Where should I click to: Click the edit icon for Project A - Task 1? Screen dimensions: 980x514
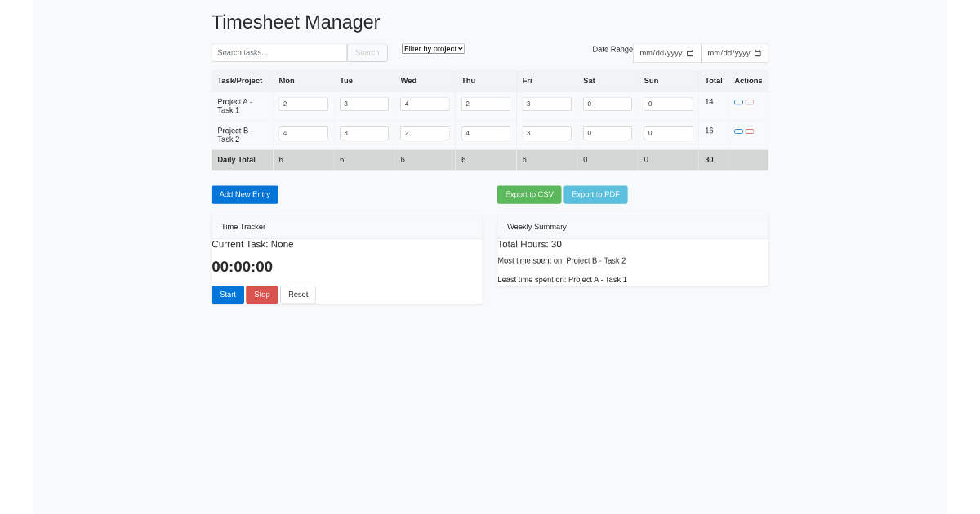(x=737, y=102)
